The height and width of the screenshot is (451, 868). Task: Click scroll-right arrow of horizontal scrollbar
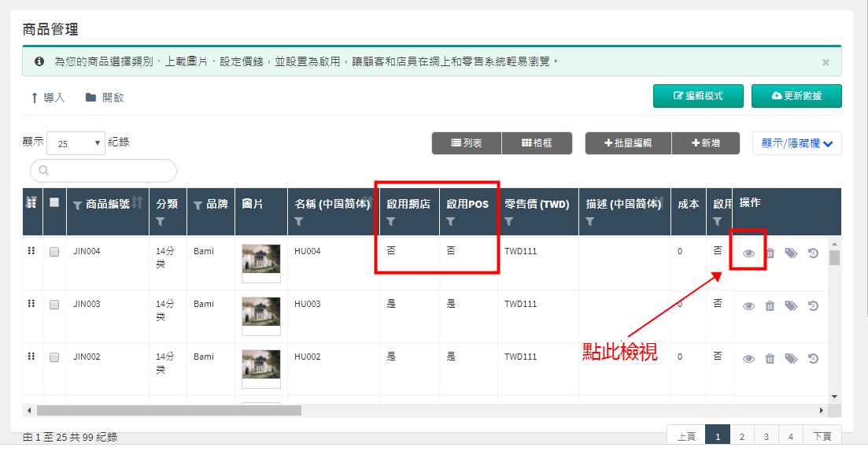pos(822,411)
